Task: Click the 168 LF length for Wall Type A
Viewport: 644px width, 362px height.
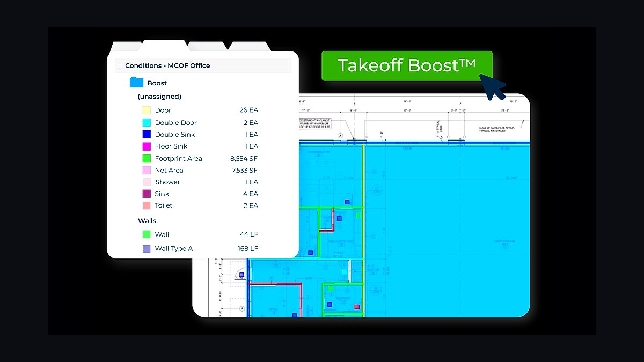Action: (248, 248)
